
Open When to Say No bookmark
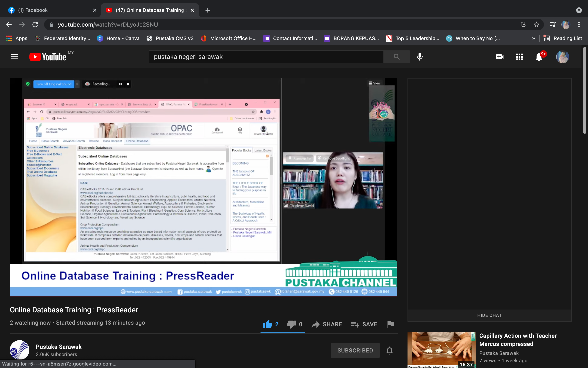pyautogui.click(x=473, y=38)
